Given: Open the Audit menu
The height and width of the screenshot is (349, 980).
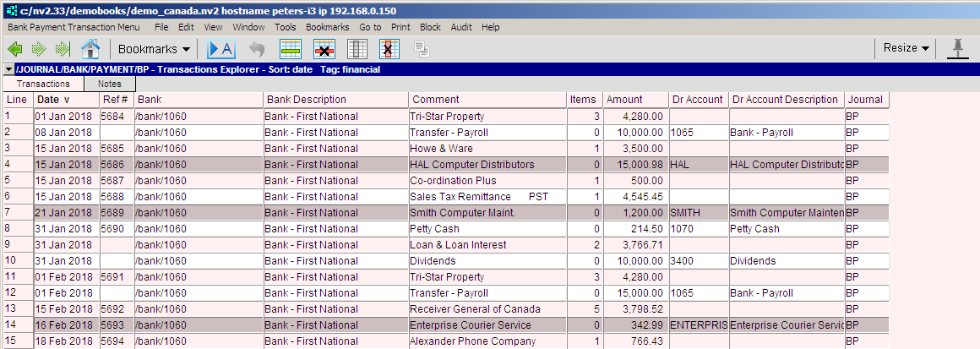Looking at the screenshot, I should click(x=461, y=27).
